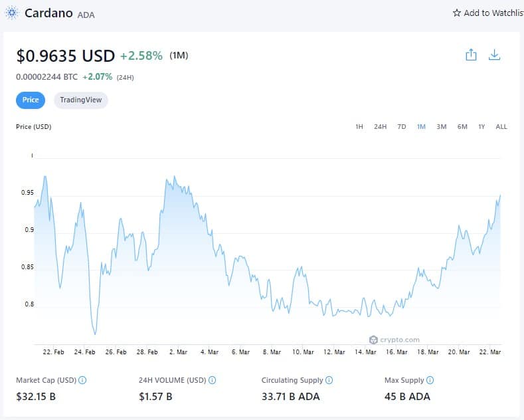Image resolution: width=524 pixels, height=420 pixels.
Task: Click the share chart icon
Action: (x=471, y=55)
